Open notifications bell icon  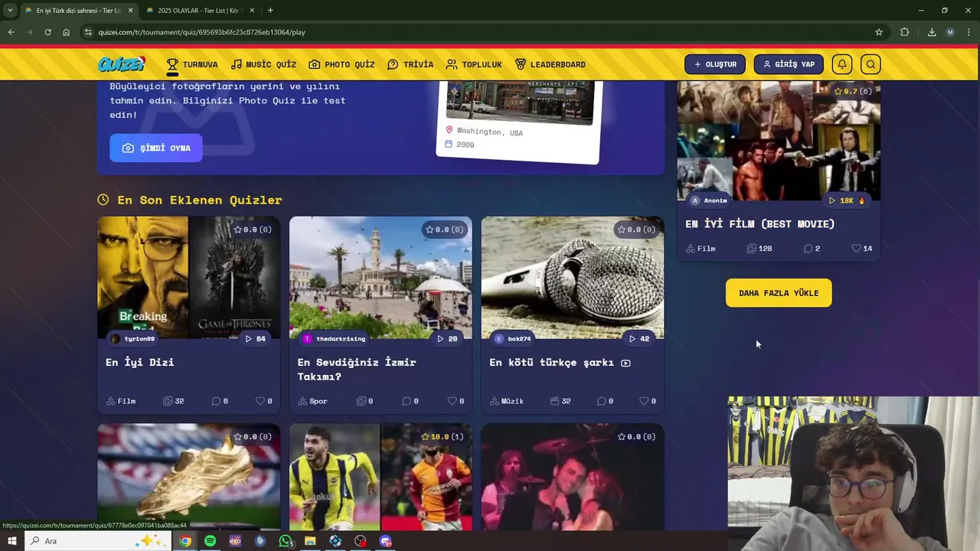(x=842, y=64)
